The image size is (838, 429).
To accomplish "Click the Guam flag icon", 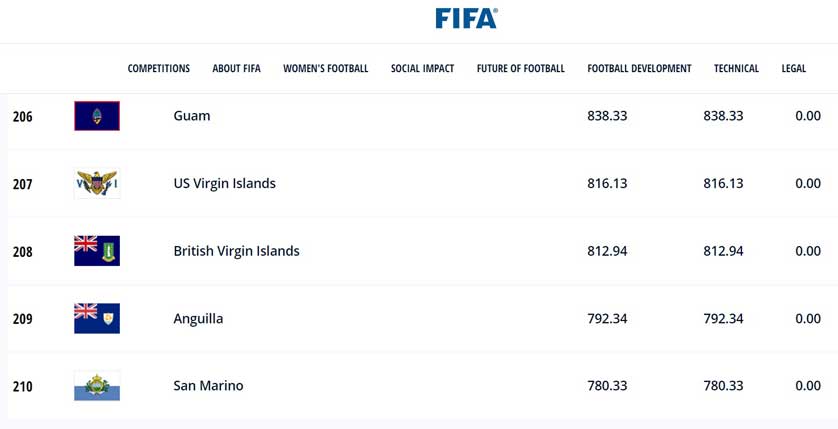I will 97,116.
